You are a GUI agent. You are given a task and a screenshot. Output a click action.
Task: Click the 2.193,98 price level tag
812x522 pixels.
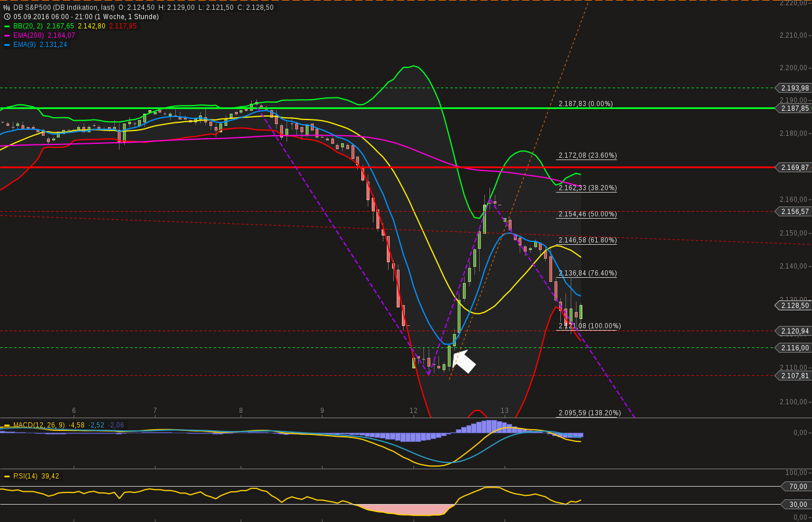(793, 88)
